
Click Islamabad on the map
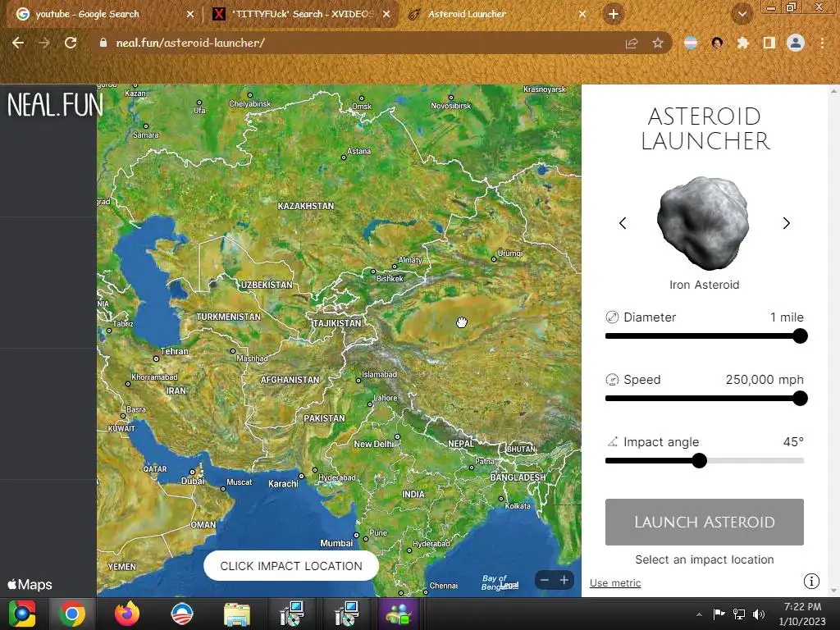pyautogui.click(x=379, y=374)
